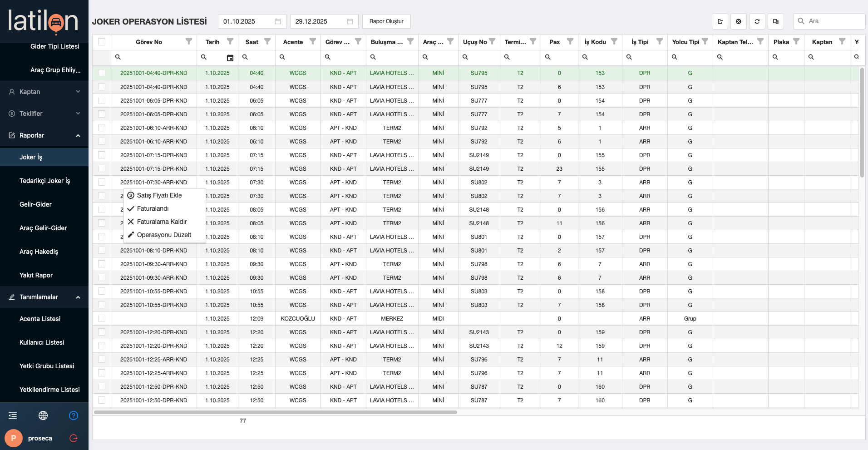Check the first row 04:40 SU795 checkbox

[102, 73]
